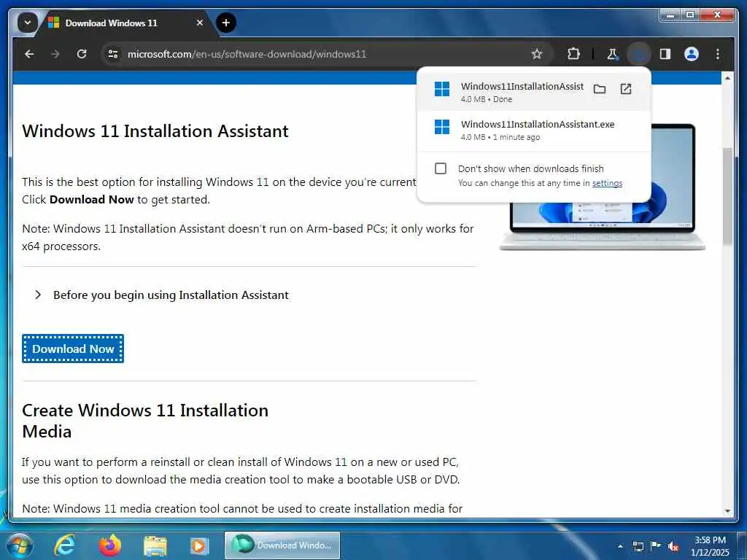Click the Download Now button

point(73,349)
